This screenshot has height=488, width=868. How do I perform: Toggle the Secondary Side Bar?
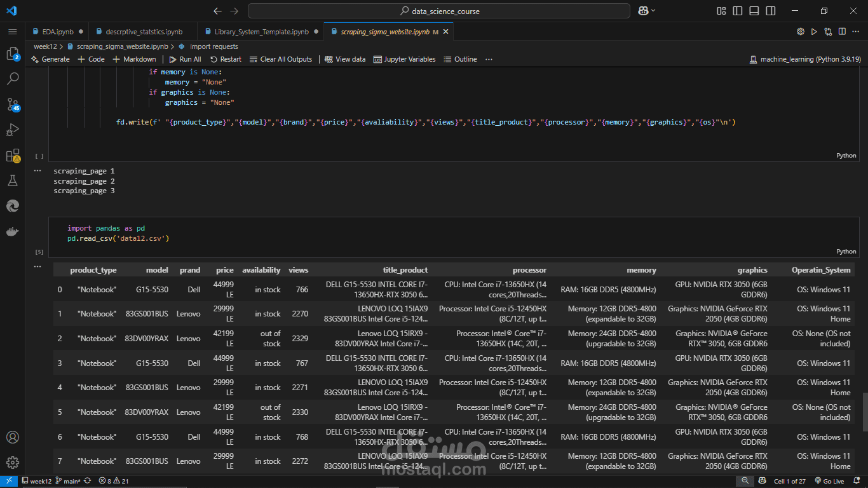771,11
